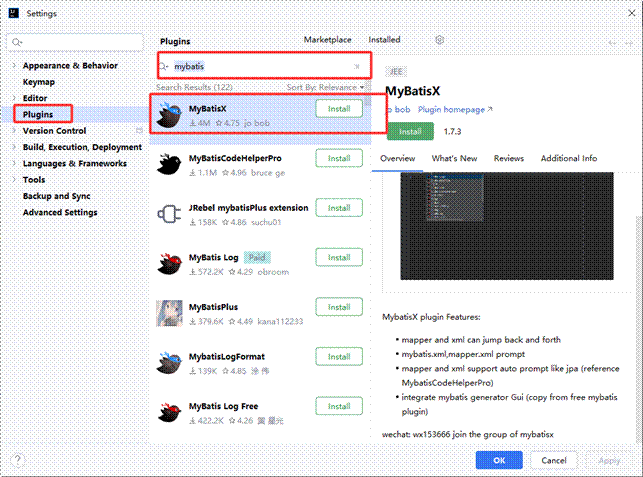Click the MyBatisCodeHelperPro black bird icon
This screenshot has width=643, height=477.
[169, 165]
